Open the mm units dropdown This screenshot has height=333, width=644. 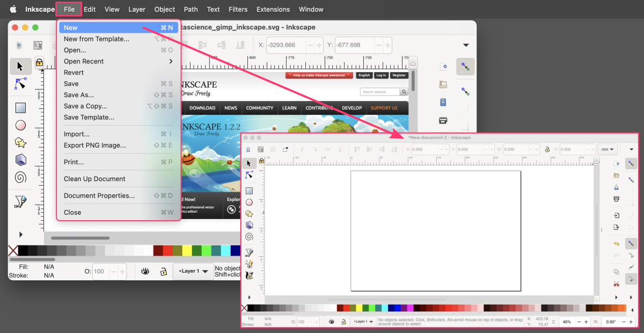(x=608, y=150)
